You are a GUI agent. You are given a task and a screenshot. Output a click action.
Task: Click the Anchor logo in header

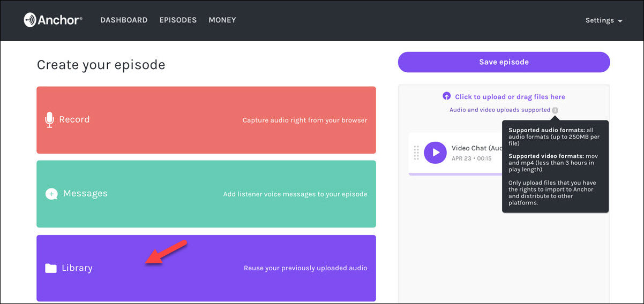(53, 20)
